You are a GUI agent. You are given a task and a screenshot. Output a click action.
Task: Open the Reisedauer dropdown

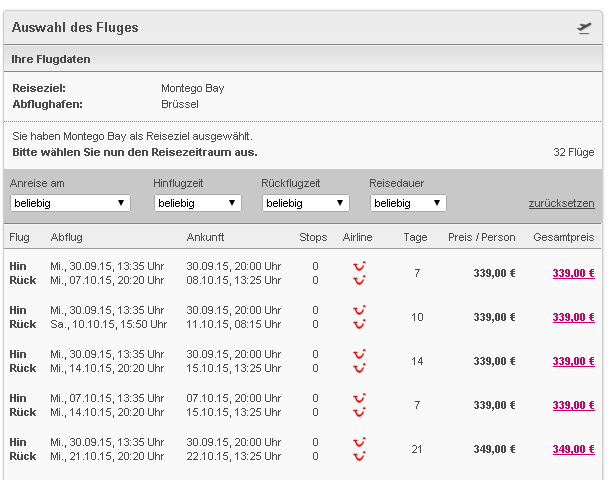coord(408,203)
